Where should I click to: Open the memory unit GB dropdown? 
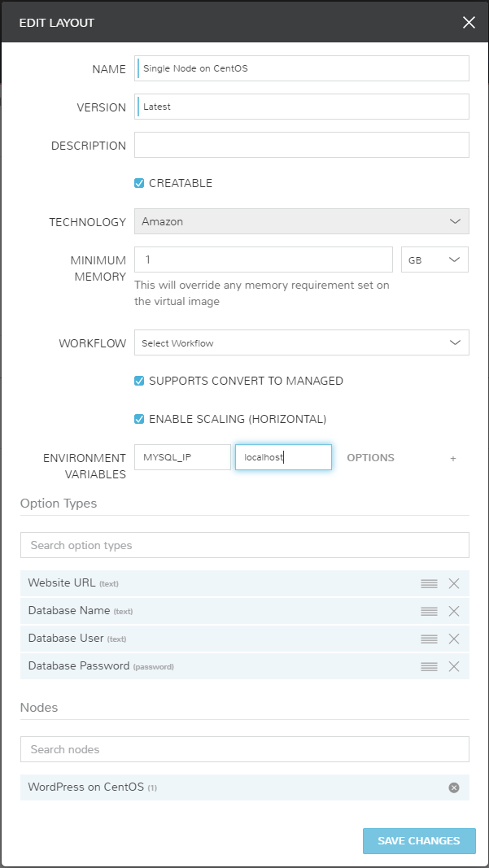434,260
